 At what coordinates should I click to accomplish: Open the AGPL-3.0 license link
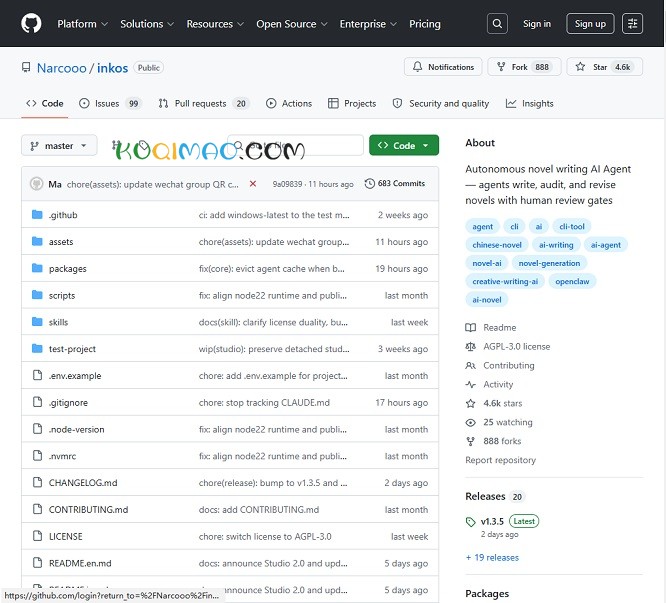(516, 347)
